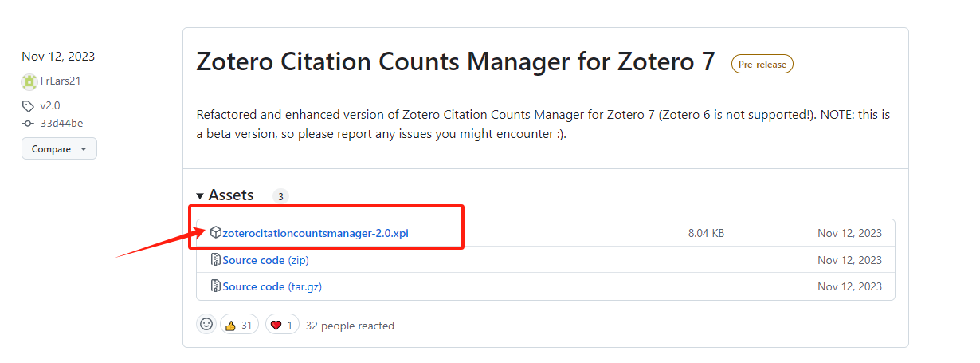
Task: Click the file icon for Source code (tar.gz)
Action: coord(215,286)
